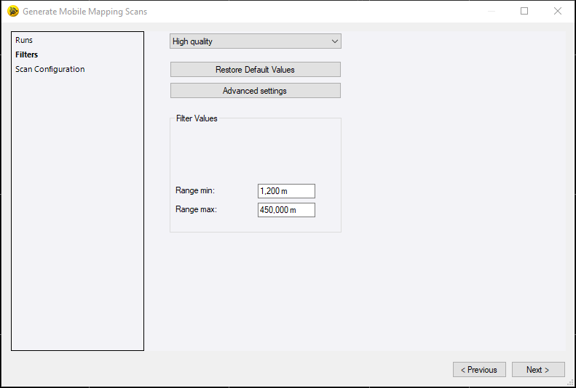
Task: Click the Range min label
Action: click(x=195, y=190)
